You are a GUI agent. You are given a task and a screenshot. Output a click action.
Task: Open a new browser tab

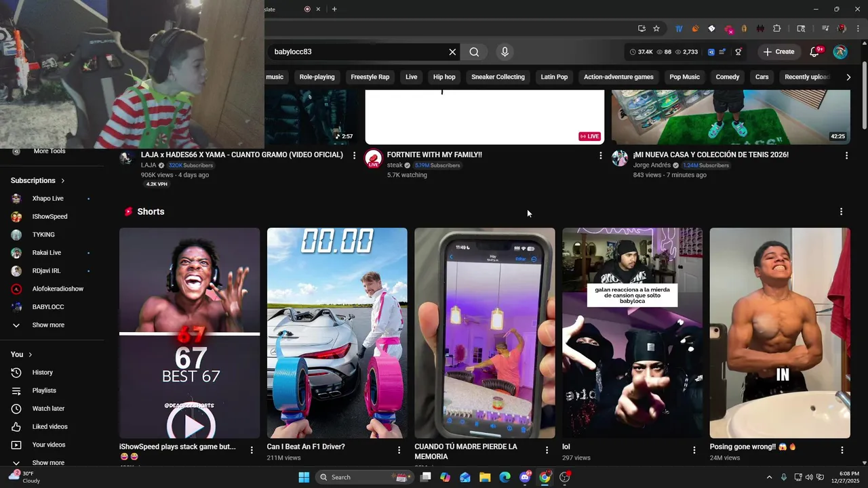[x=334, y=9]
